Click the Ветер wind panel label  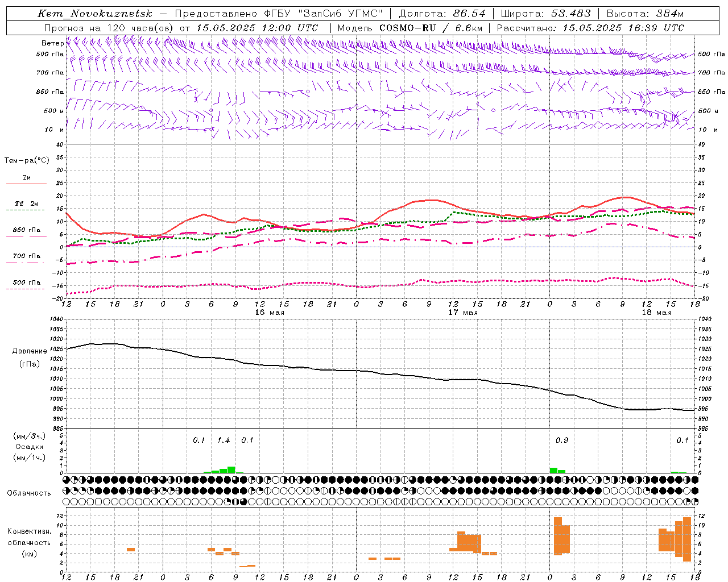pos(52,43)
